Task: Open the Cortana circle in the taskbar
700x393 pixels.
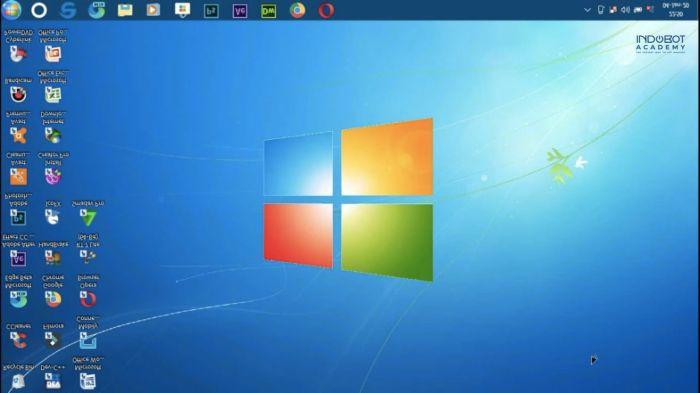Action: click(39, 10)
